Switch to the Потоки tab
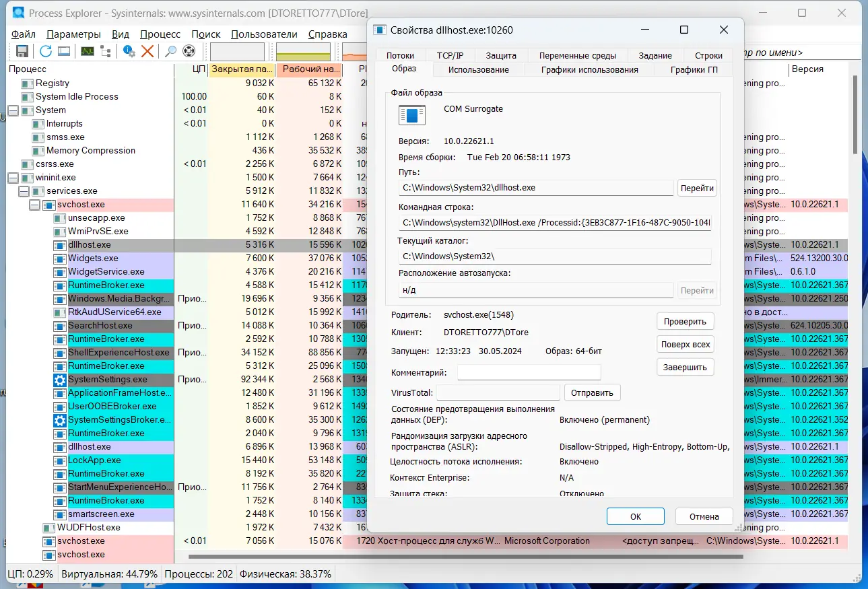868x589 pixels. point(401,55)
